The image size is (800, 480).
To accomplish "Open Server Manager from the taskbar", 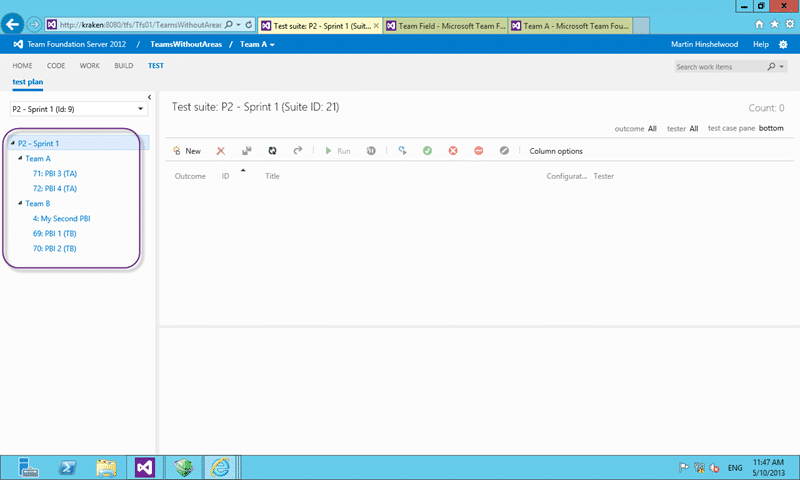I will coord(28,467).
